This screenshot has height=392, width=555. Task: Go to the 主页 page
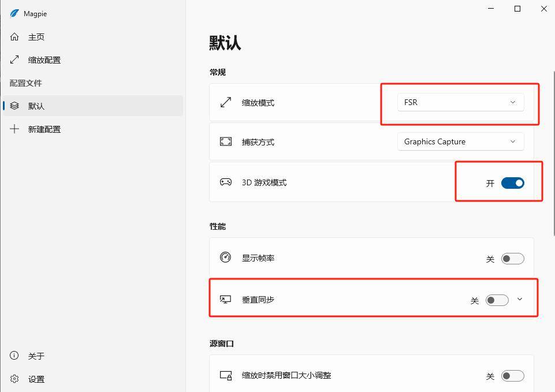[36, 37]
